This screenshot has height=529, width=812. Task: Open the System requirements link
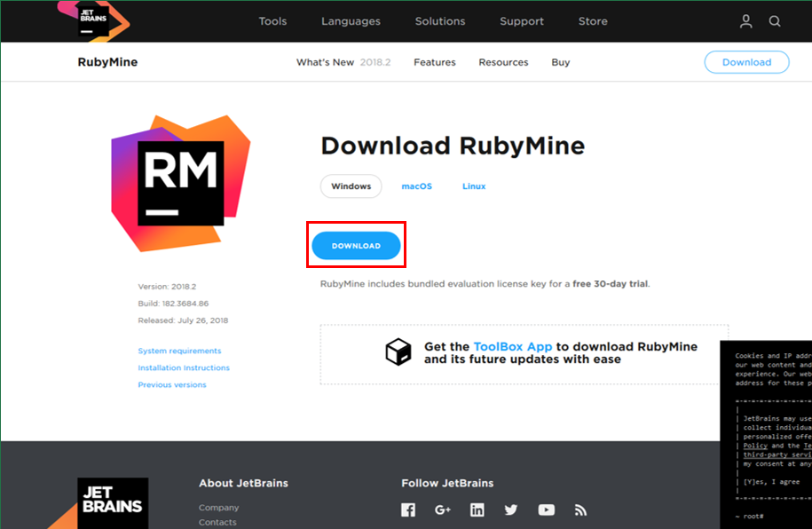[179, 351]
